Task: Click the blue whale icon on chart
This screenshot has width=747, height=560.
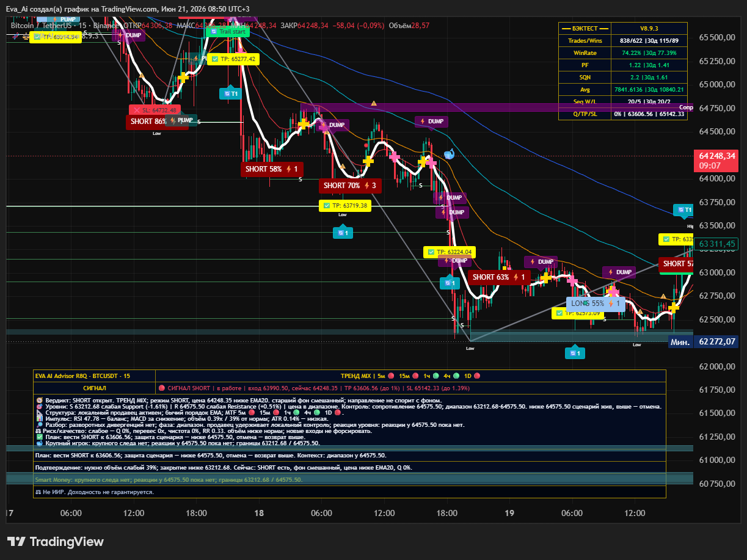Action: [x=449, y=155]
